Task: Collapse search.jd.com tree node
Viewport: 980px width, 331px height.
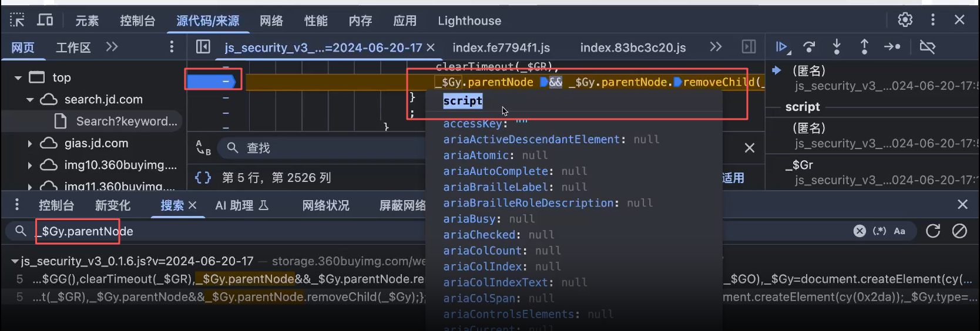Action: pos(30,100)
